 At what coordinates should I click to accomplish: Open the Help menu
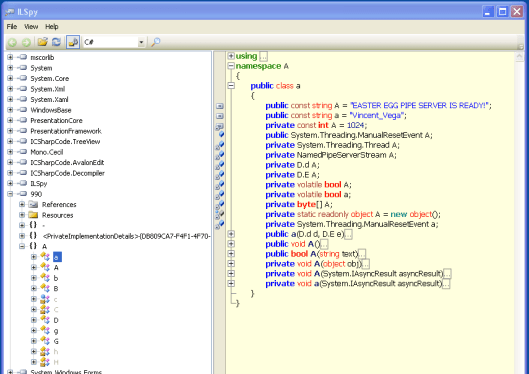[x=52, y=27]
